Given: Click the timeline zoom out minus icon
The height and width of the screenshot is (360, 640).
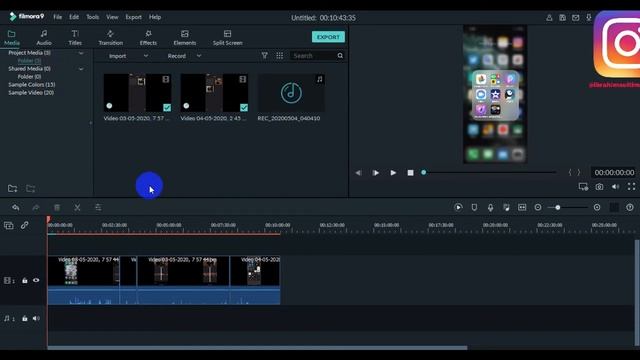Looking at the screenshot, I should point(538,207).
